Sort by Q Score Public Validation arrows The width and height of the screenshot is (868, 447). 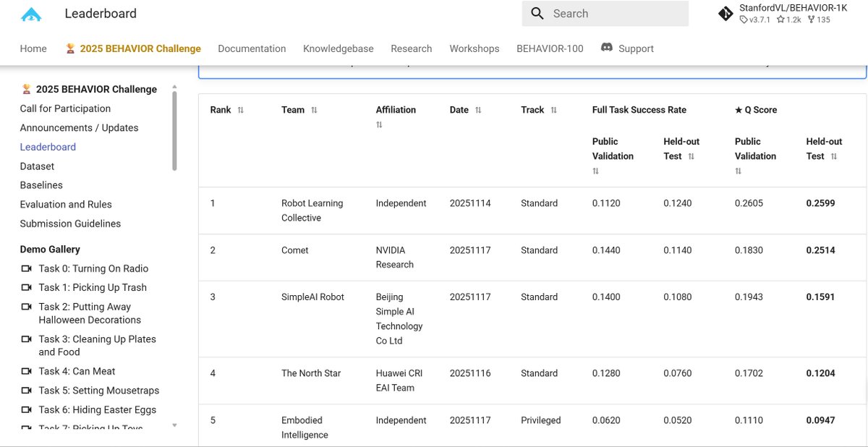[x=739, y=171]
